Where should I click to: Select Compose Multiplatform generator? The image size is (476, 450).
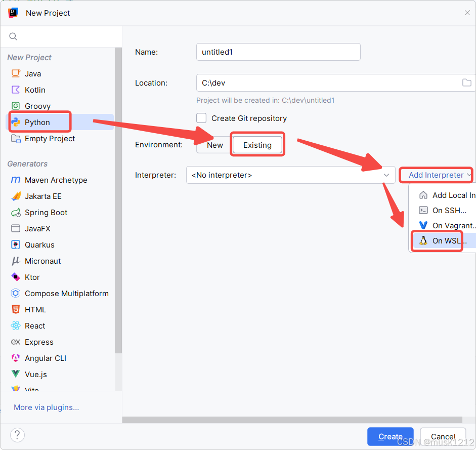(x=60, y=293)
